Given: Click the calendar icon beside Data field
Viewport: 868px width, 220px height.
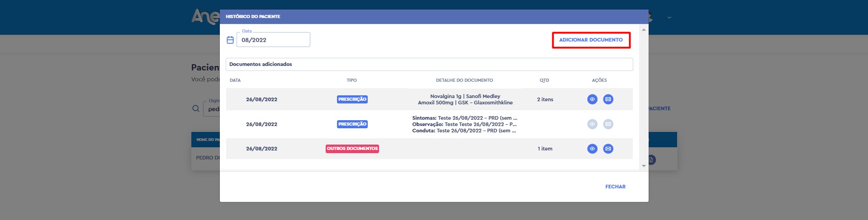Looking at the screenshot, I should [230, 40].
